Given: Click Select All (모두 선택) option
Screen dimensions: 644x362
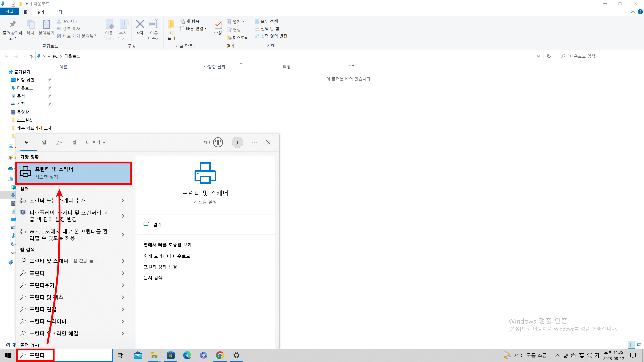Looking at the screenshot, I should [266, 21].
